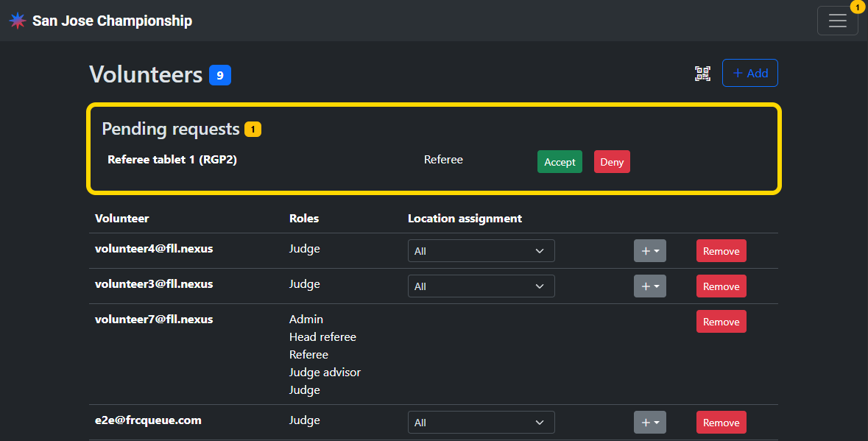868x441 pixels.
Task: Click the pending requests count badge
Action: coord(253,130)
